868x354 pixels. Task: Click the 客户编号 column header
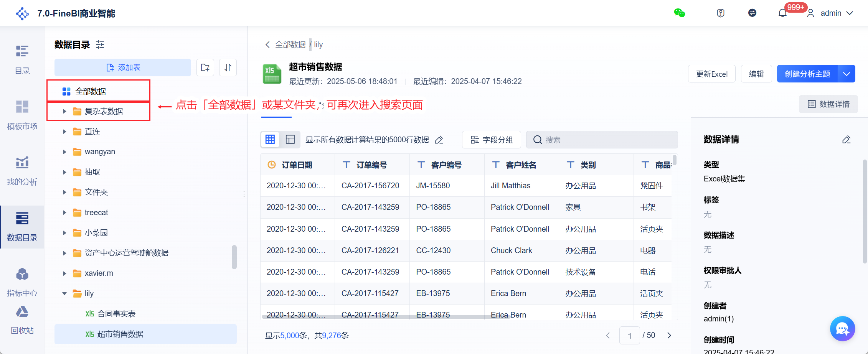click(x=447, y=165)
